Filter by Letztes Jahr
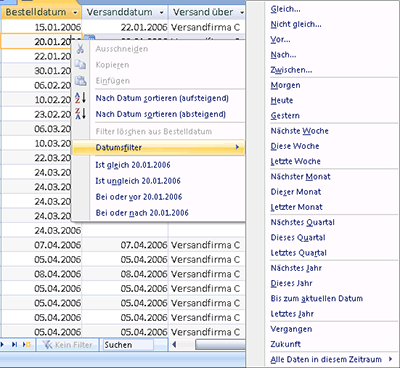Image resolution: width=400 pixels, height=368 pixels. 292,314
